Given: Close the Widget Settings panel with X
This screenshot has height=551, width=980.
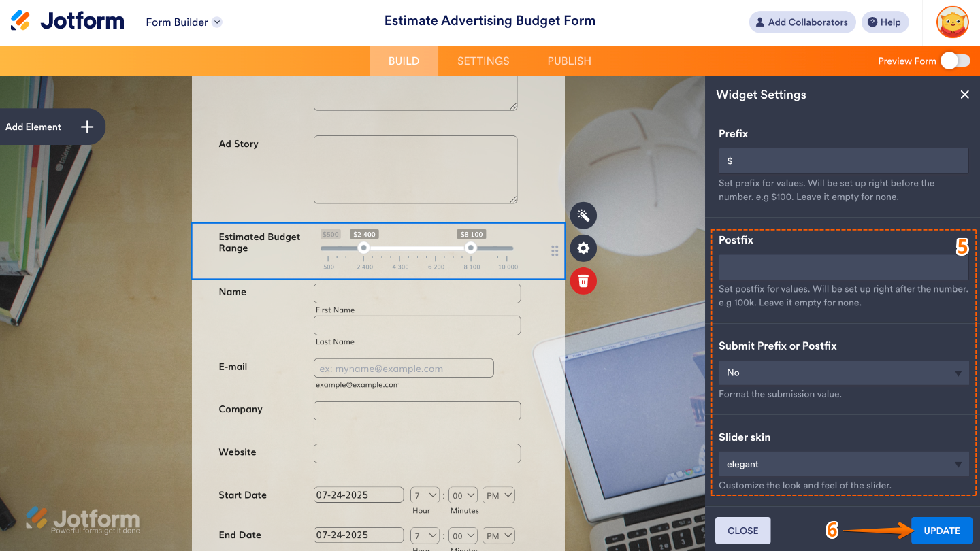Looking at the screenshot, I should [964, 95].
